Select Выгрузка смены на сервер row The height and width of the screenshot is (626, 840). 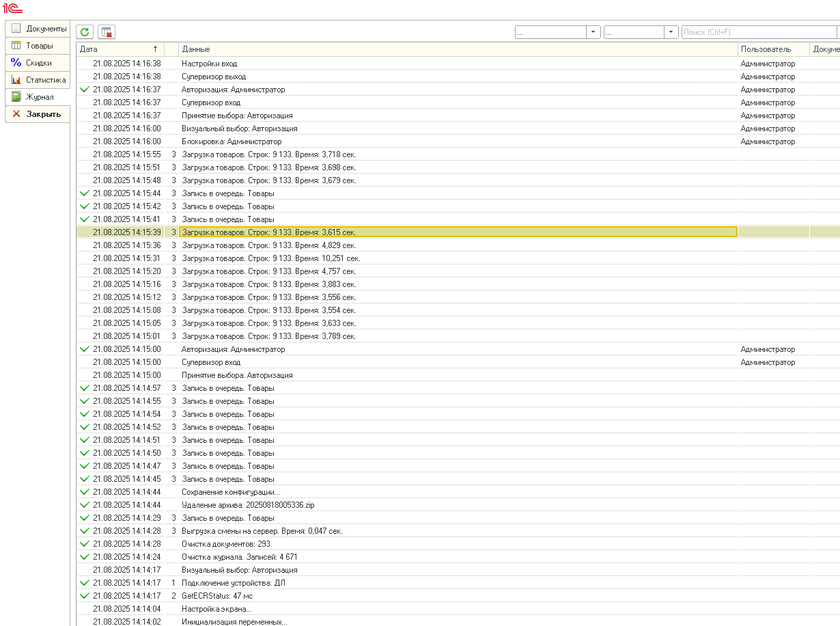coord(458,531)
